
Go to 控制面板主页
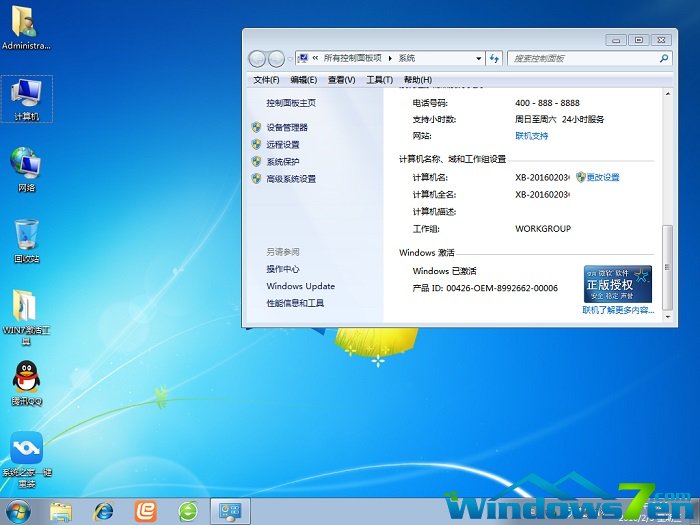click(x=291, y=103)
